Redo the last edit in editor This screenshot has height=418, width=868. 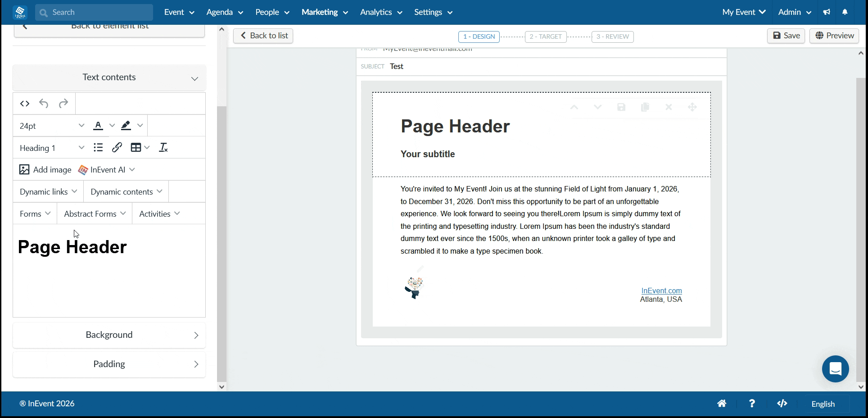coord(63,104)
